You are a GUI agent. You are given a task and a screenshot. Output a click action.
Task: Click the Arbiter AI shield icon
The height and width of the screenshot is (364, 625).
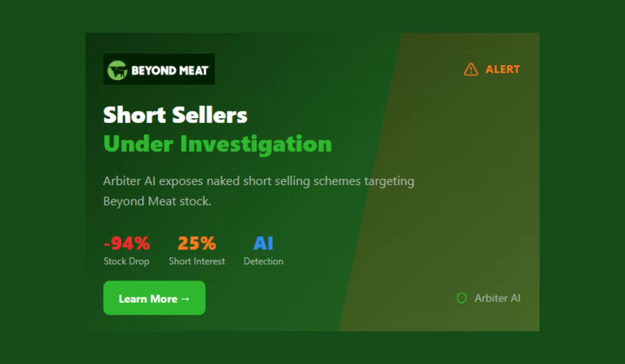click(462, 298)
